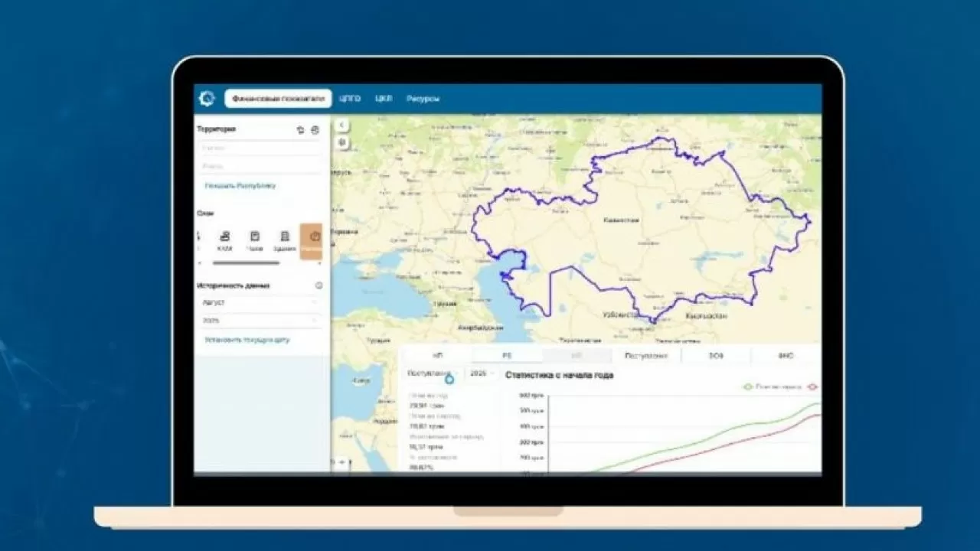Click the globe icon beside Территория heading
This screenshot has height=551, width=980.
[x=315, y=130]
